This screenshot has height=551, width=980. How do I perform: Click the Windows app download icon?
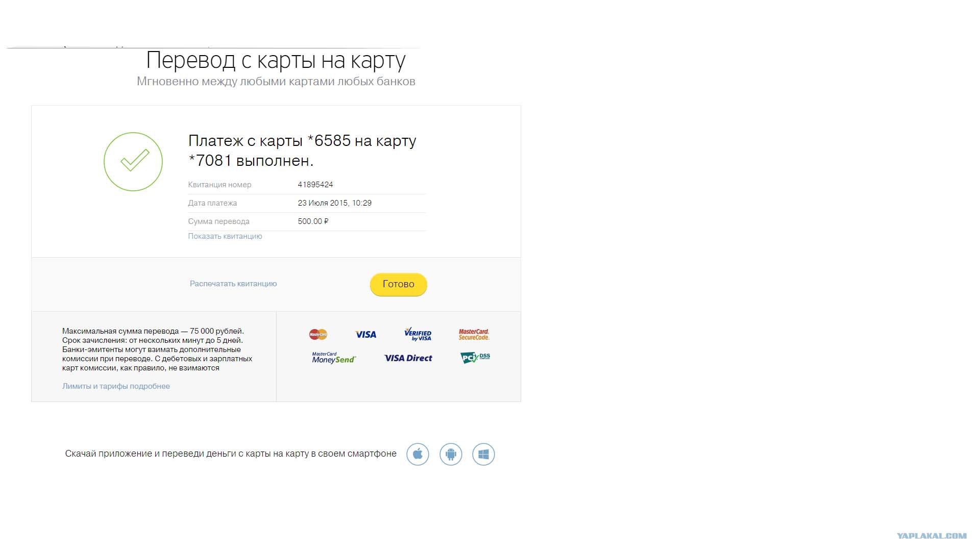tap(483, 454)
